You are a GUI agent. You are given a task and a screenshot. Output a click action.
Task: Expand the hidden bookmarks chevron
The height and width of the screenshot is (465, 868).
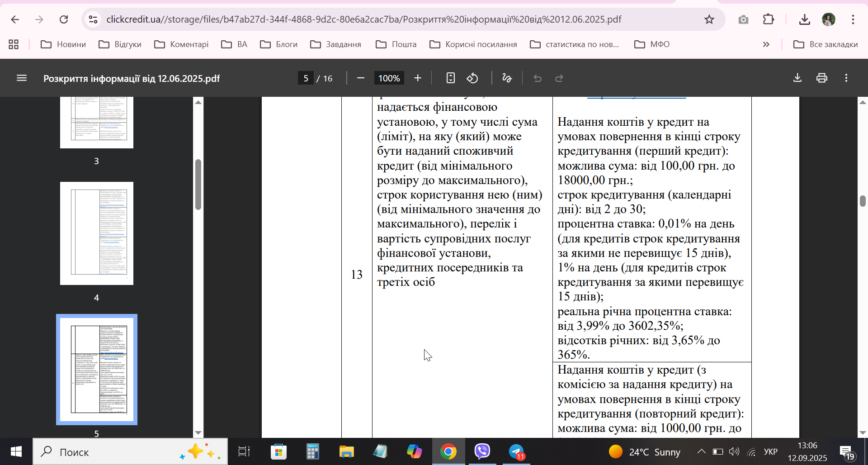tap(766, 44)
